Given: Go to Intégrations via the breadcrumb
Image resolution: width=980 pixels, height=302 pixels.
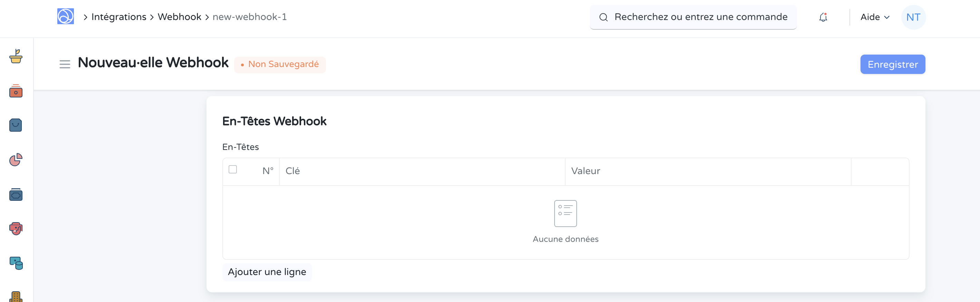Looking at the screenshot, I should click(x=119, y=17).
